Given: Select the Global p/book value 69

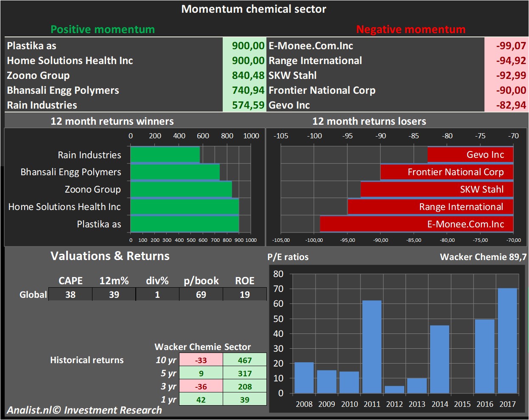Looking at the screenshot, I should point(201,294).
